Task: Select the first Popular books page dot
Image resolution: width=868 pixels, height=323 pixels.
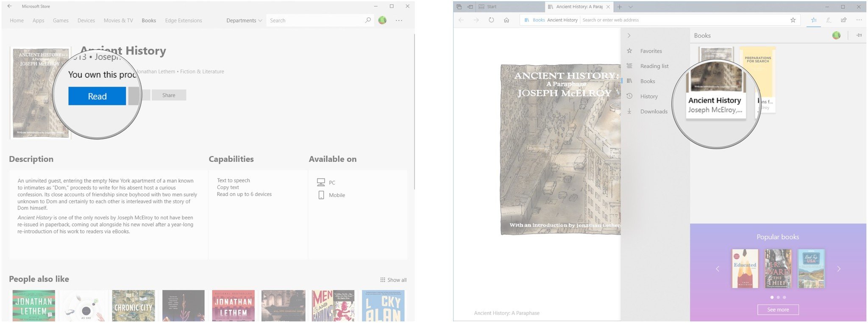Action: point(772,297)
